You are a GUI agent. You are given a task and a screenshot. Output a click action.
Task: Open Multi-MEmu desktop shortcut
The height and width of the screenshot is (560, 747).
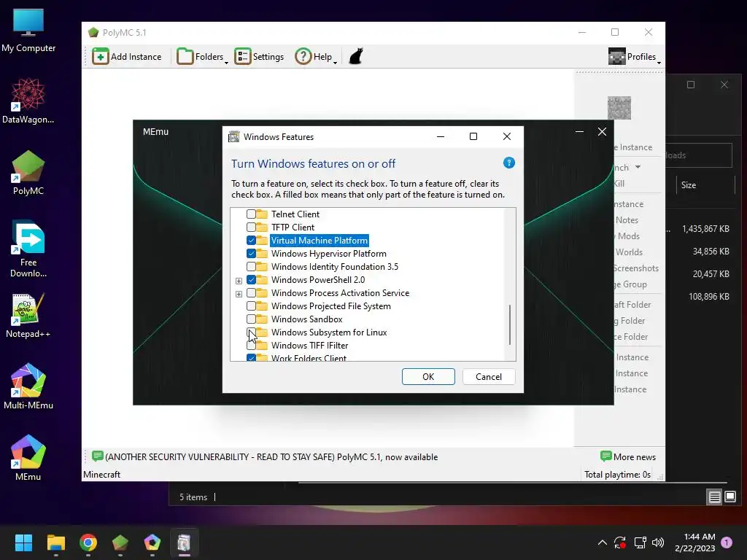click(28, 386)
